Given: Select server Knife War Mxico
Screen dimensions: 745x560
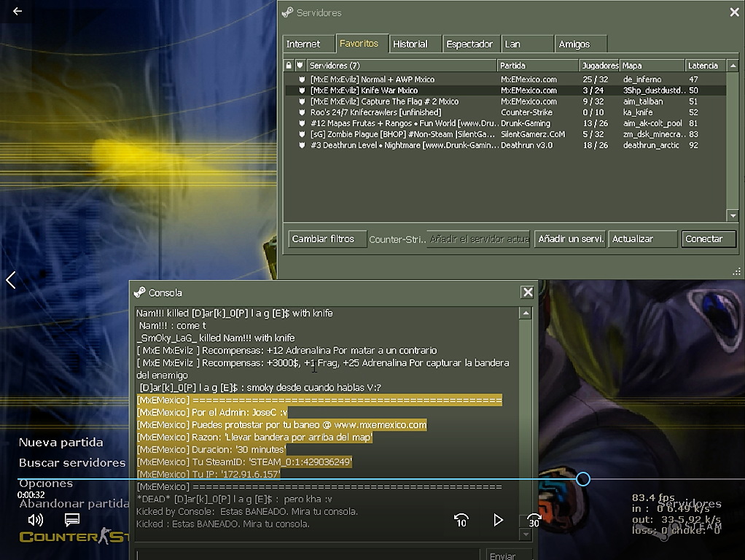Looking at the screenshot, I should 505,90.
